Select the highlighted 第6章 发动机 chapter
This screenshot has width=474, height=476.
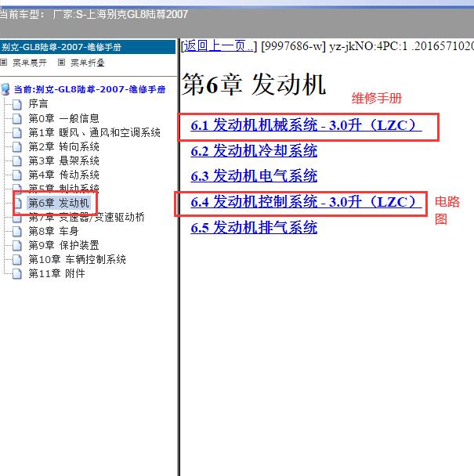tap(59, 203)
